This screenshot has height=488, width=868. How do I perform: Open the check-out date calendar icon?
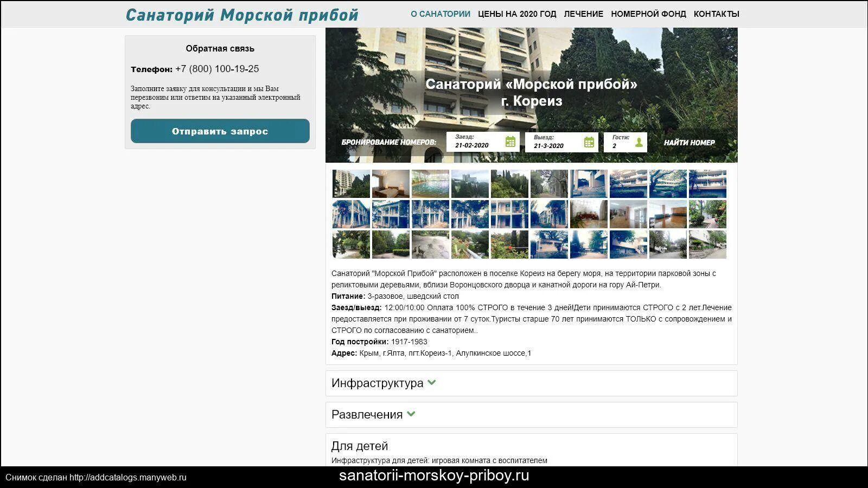coord(589,142)
